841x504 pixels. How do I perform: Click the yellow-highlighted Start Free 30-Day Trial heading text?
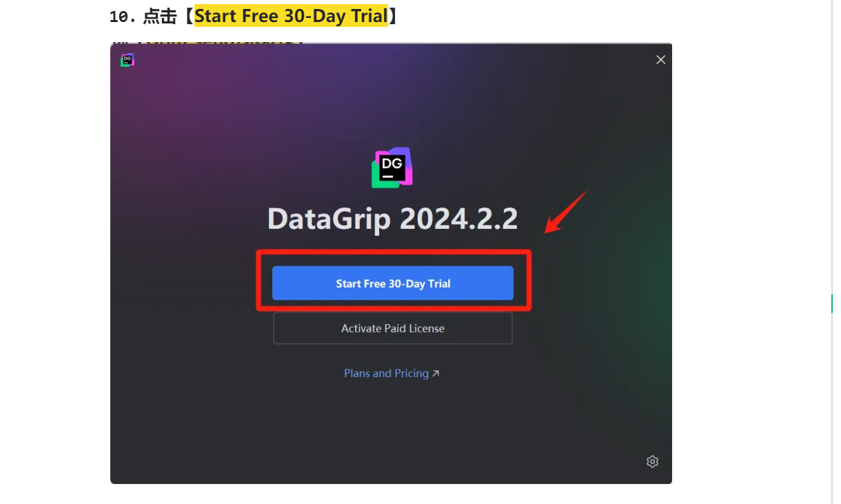291,16
